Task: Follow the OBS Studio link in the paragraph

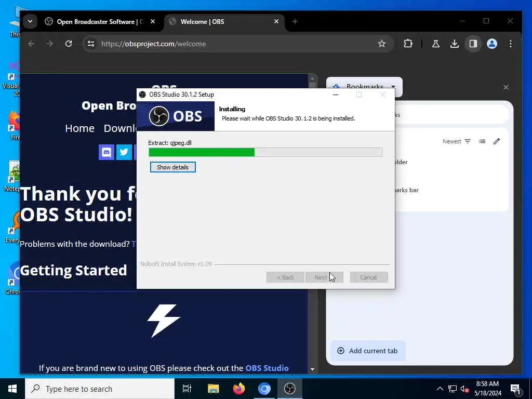Action: pos(267,368)
